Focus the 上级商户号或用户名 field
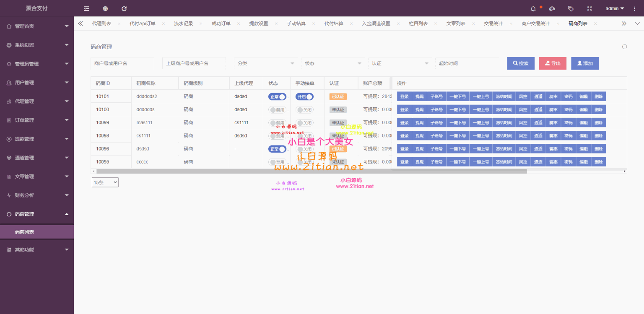Image resolution: width=644 pixels, height=314 pixels. [x=194, y=63]
